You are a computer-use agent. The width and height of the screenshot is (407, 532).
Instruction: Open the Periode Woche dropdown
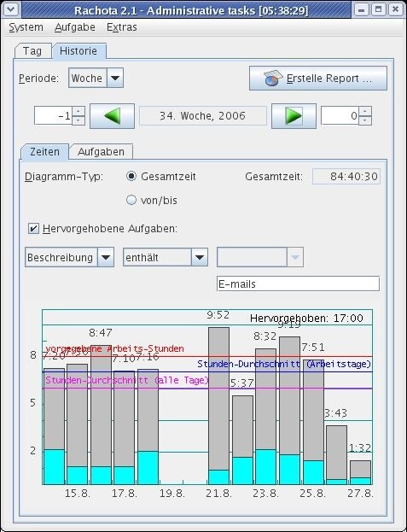point(115,78)
